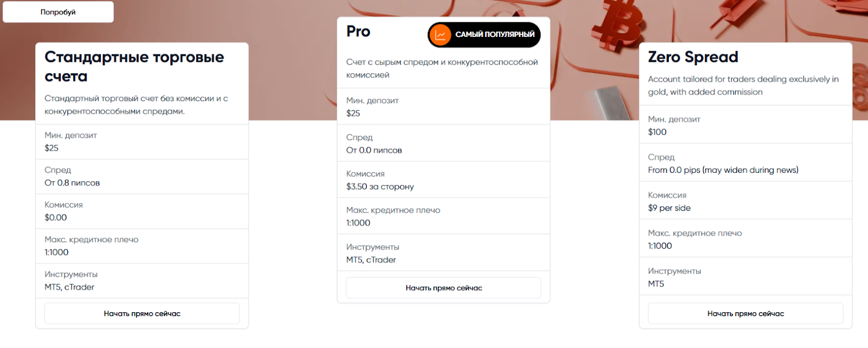
Task: Click Начать прямо сейчас under Pro account
Action: [444, 288]
